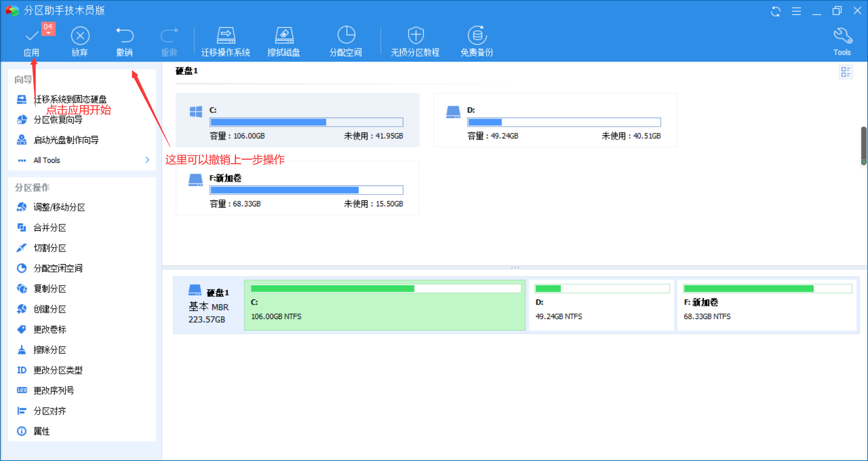
Task: Select 分配空闲空间 operation
Action: (58, 268)
